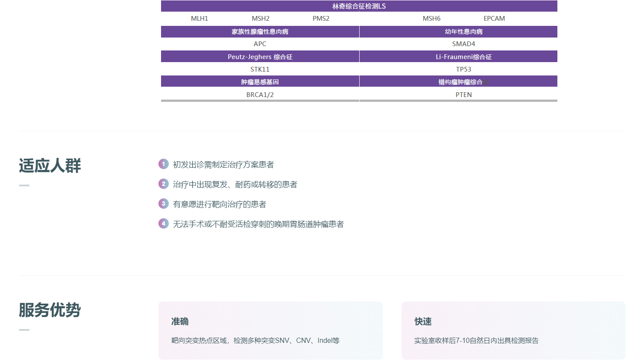This screenshot has width=642, height=364.
Task: Click the BRCA1/2 gene cell
Action: [x=260, y=95]
